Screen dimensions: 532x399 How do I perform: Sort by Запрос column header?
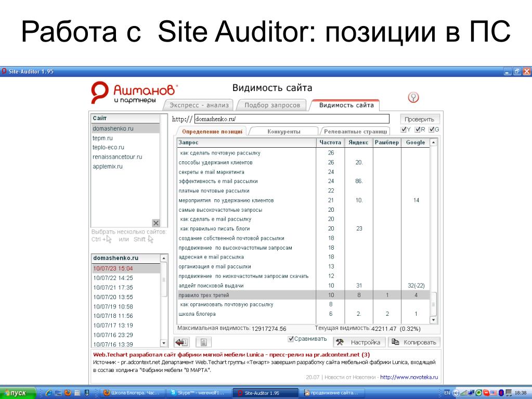[x=246, y=143]
